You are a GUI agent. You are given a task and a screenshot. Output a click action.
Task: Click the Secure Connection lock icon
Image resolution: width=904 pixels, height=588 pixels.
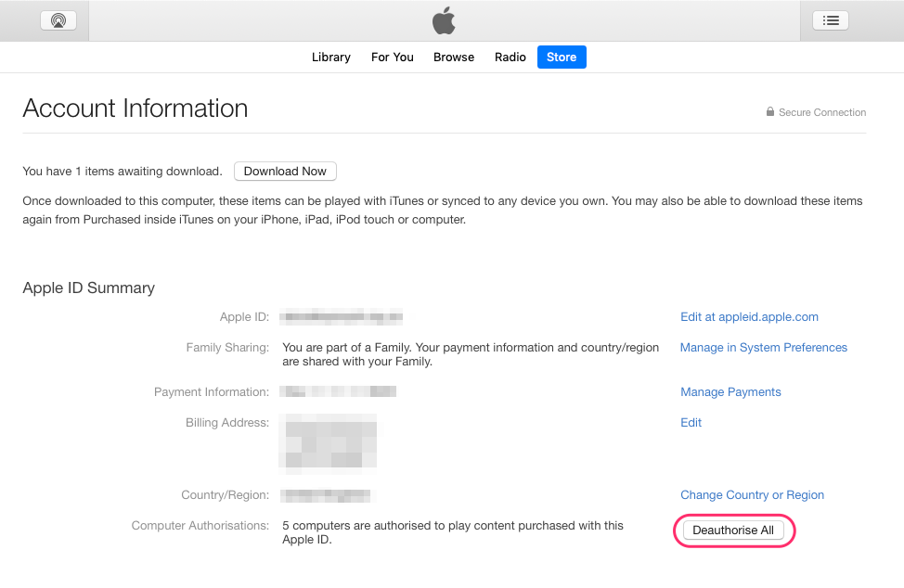[x=769, y=111]
